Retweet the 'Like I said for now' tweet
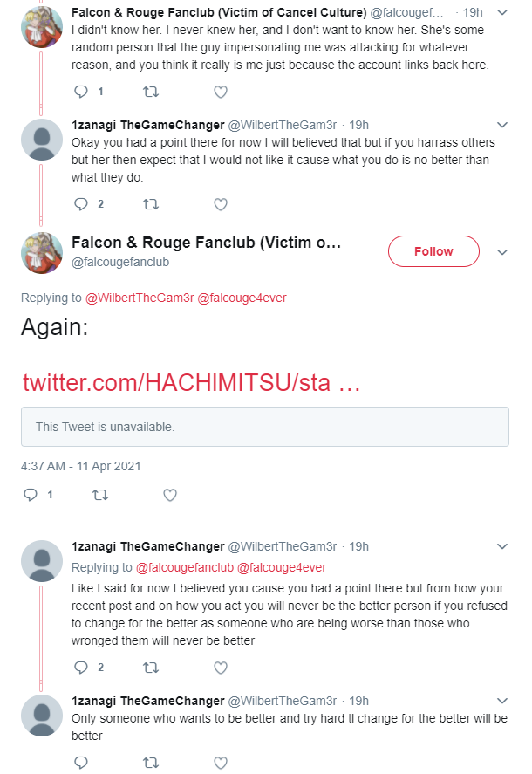 [x=151, y=668]
